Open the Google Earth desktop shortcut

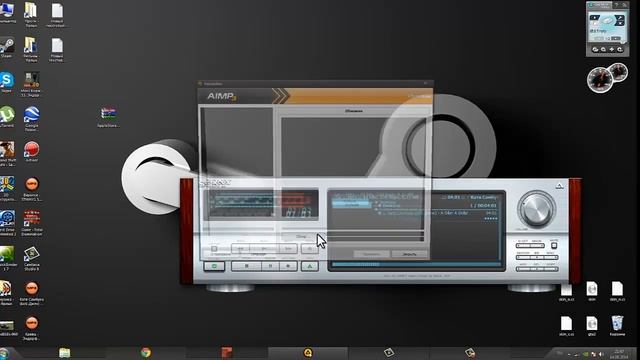pos(31,118)
